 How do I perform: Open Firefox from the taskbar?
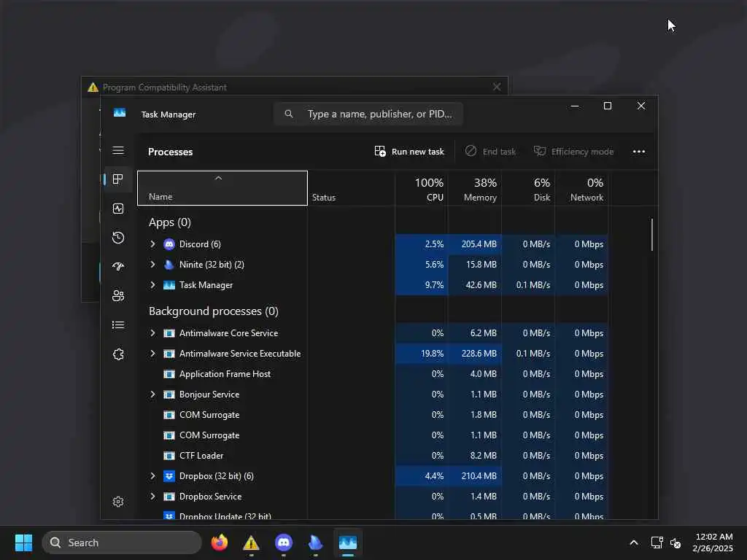tap(219, 542)
